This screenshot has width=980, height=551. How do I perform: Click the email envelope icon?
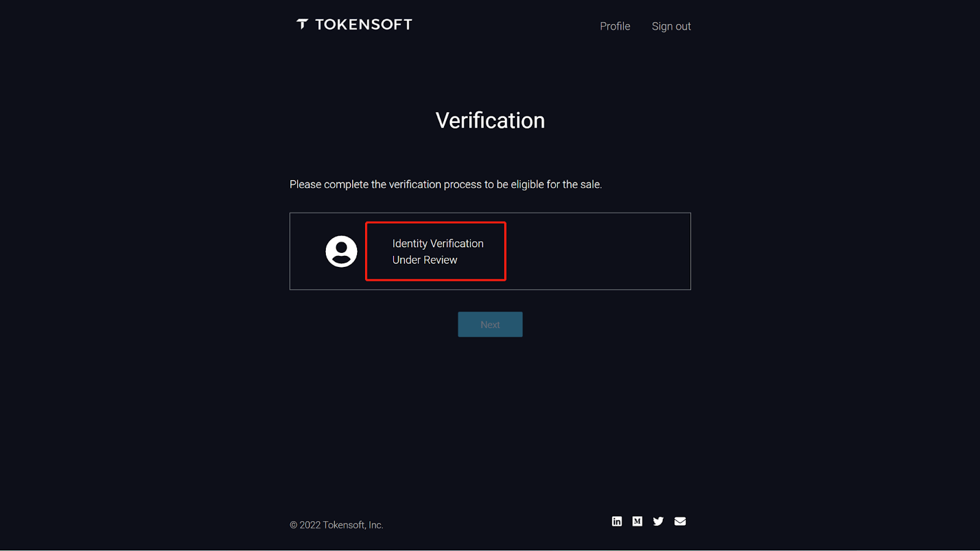point(680,521)
